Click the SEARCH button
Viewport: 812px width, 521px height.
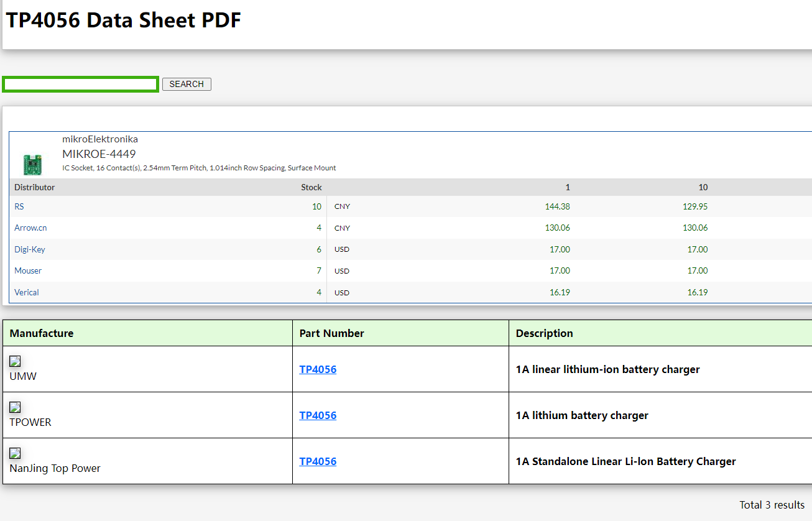click(x=187, y=84)
